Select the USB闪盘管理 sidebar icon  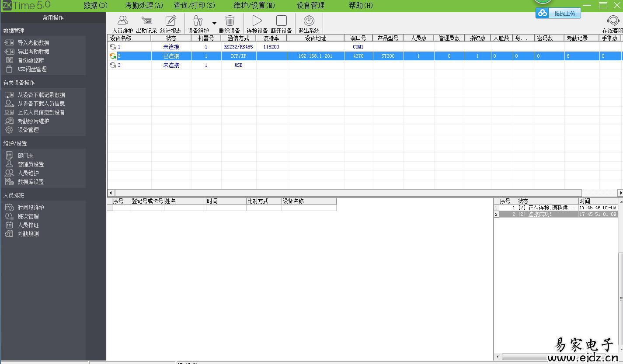9,69
